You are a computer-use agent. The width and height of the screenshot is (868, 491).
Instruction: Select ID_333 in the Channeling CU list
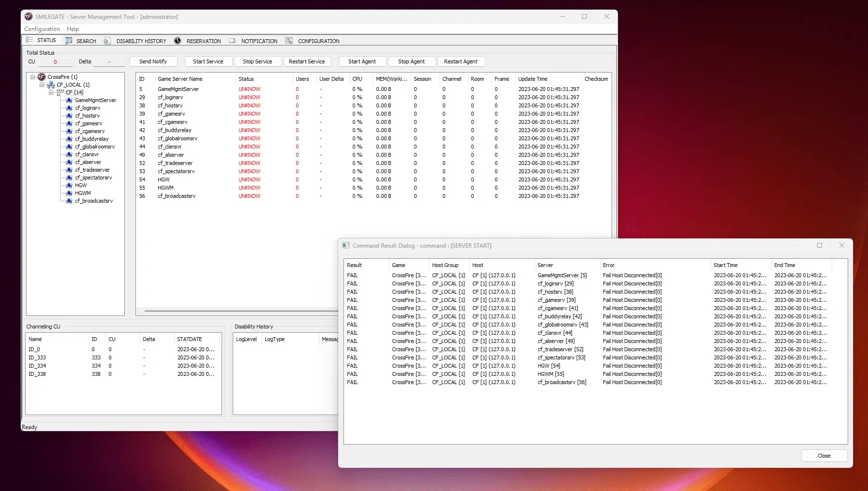123,357
